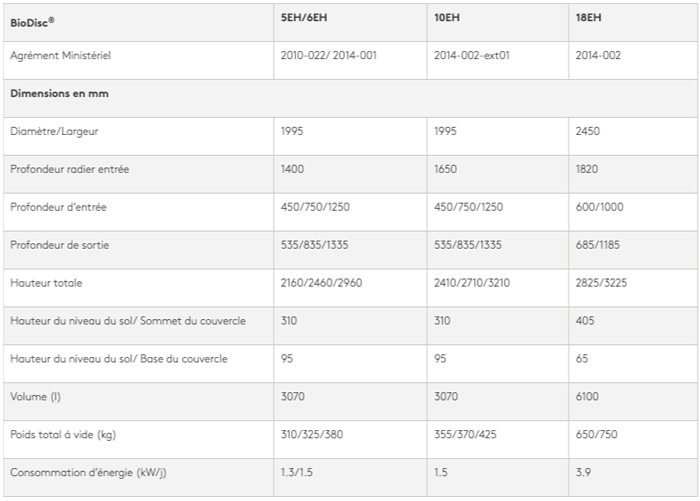Click the 2450 diameter value
This screenshot has width=700, height=501.
tap(590, 132)
